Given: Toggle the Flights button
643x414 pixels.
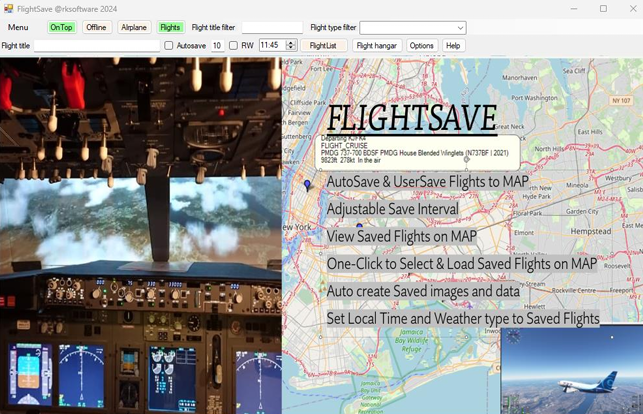Looking at the screenshot, I should (170, 27).
